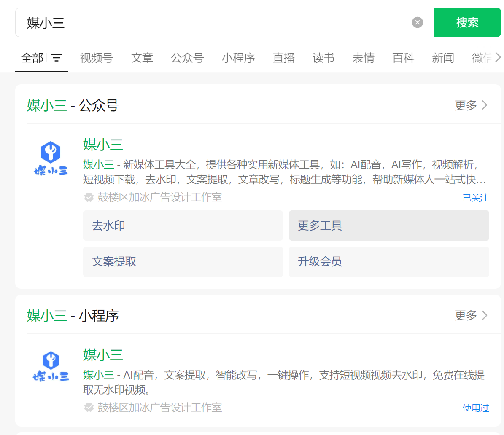This screenshot has width=504, height=435.
Task: Switch to the 表情 tab
Action: [364, 58]
